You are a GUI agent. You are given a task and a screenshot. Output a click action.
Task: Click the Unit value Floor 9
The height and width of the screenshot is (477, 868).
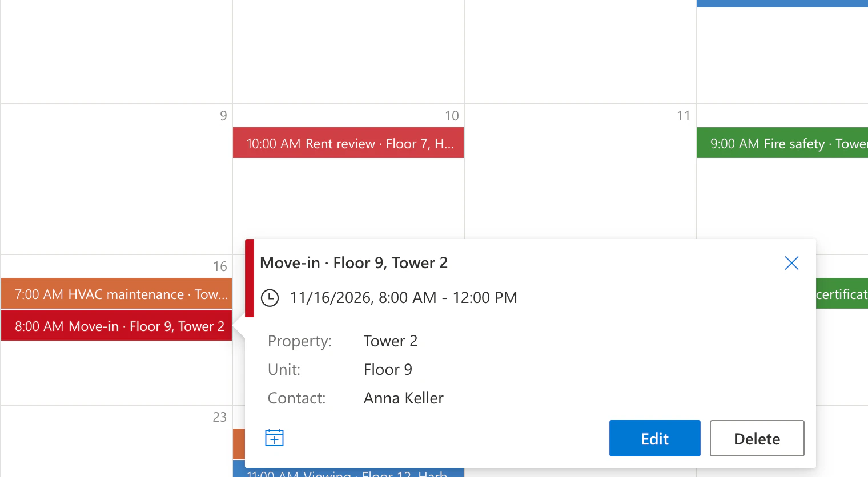[x=388, y=370]
